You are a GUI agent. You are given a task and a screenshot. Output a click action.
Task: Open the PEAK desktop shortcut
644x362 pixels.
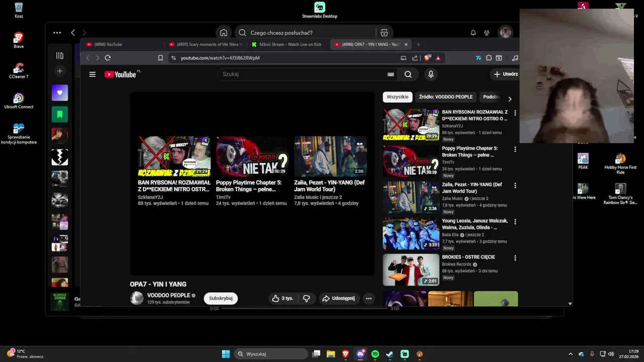tap(583, 161)
